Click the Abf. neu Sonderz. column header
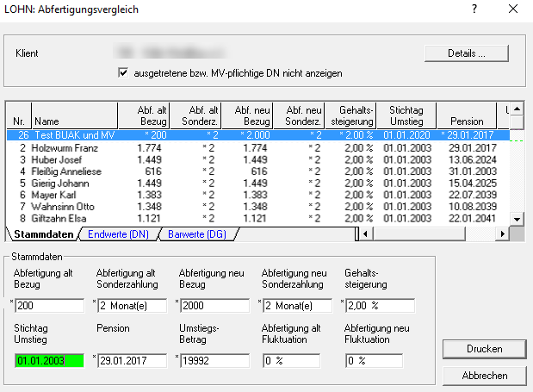 pyautogui.click(x=299, y=115)
